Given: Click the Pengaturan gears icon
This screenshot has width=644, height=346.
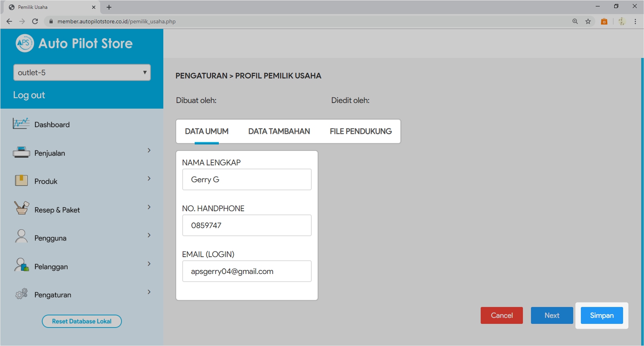Looking at the screenshot, I should (x=21, y=294).
